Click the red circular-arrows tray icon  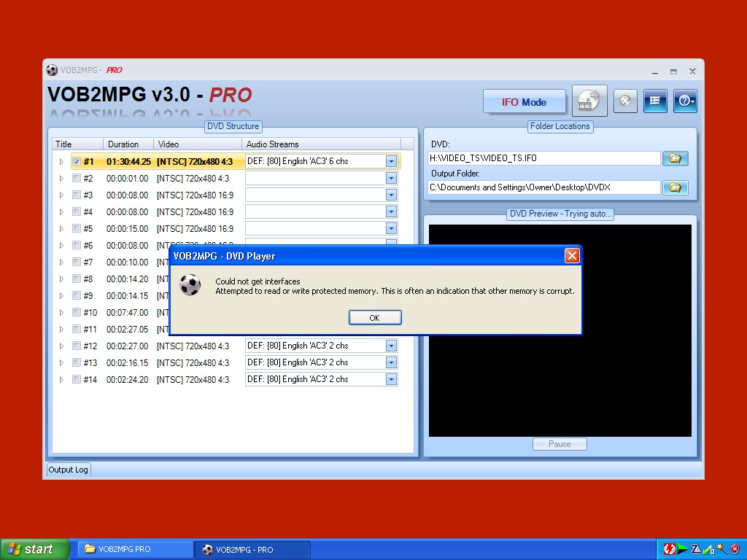[x=670, y=549]
